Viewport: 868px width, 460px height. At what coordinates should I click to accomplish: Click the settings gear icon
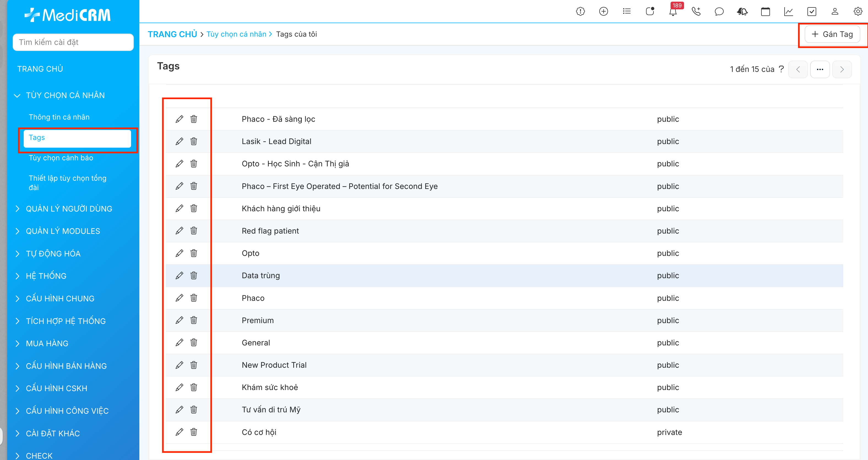click(x=858, y=12)
